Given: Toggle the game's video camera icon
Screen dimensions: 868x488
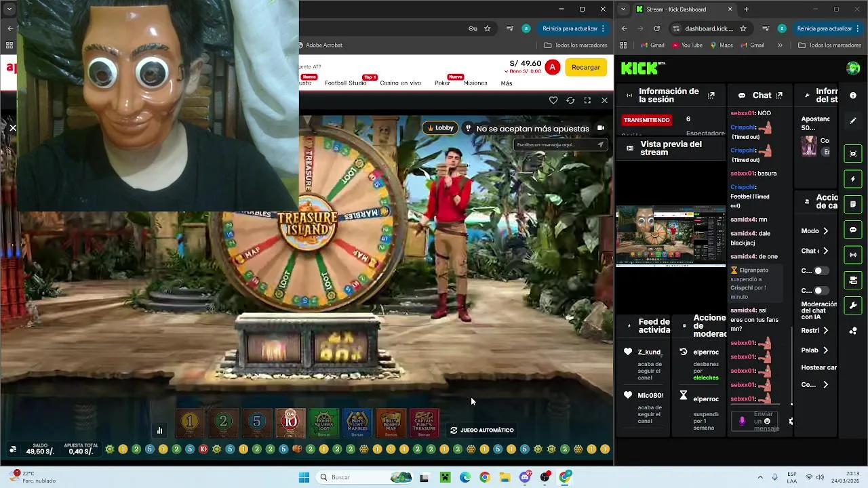Looking at the screenshot, I should tap(601, 128).
